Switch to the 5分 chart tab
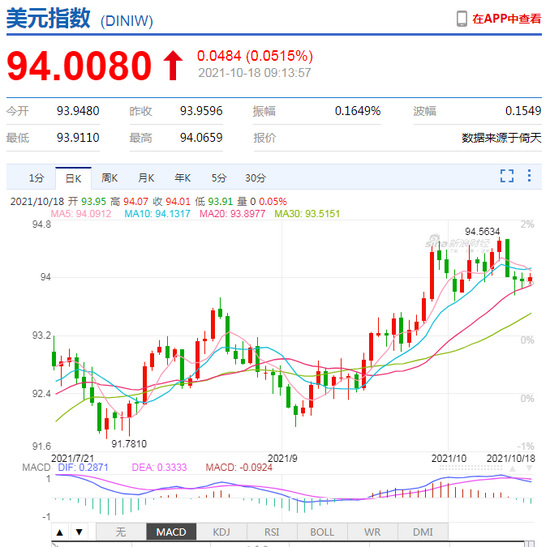550x547 pixels. pyautogui.click(x=219, y=178)
